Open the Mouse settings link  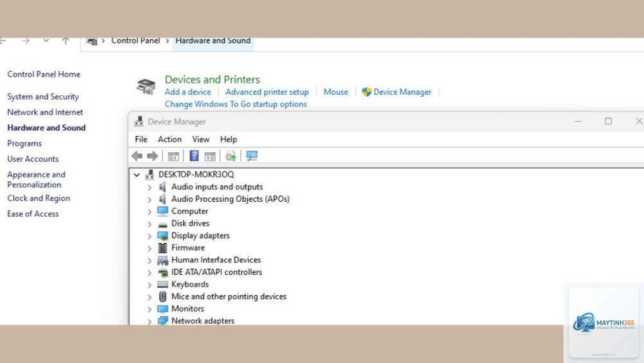pyautogui.click(x=336, y=92)
